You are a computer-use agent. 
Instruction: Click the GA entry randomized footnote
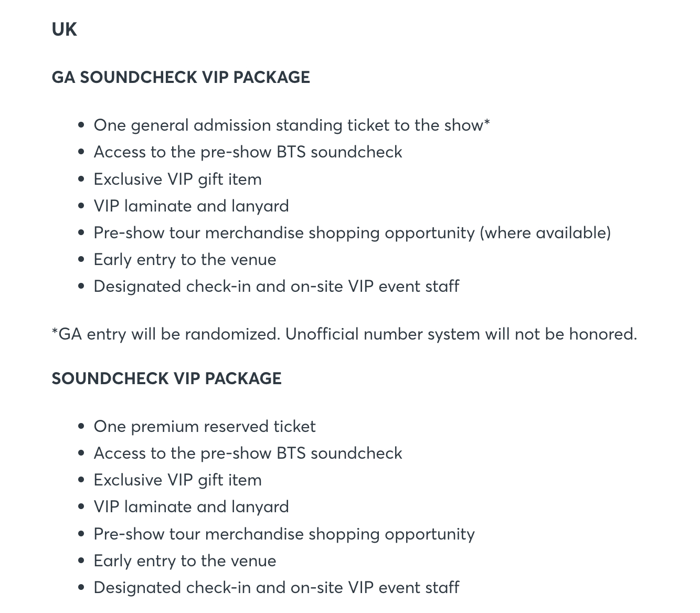coord(166,334)
